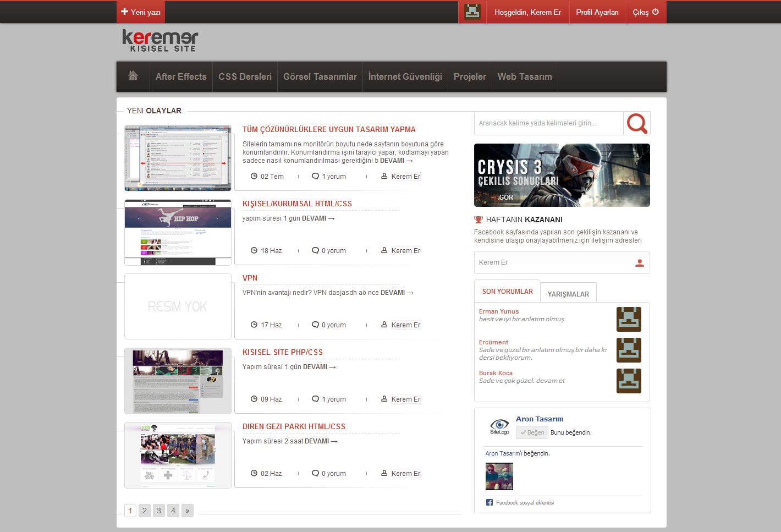
Task: Go to next page using » arrow
Action: click(x=188, y=511)
